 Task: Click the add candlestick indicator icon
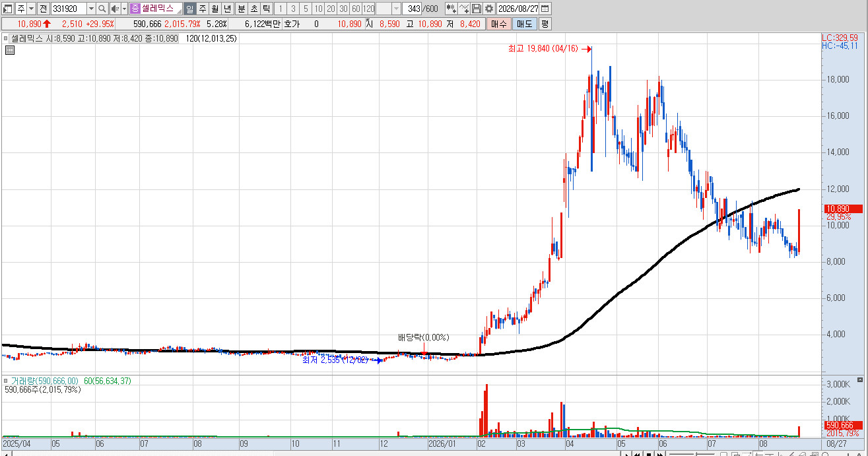click(x=451, y=9)
